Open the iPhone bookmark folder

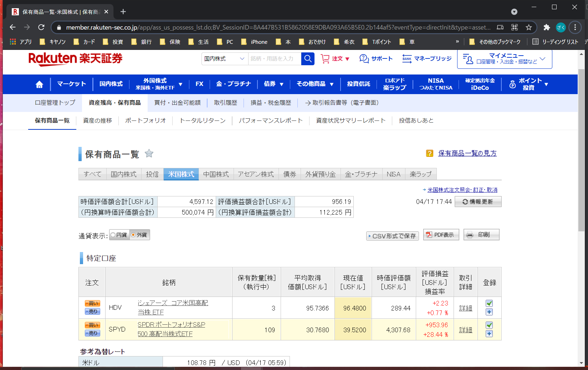click(x=254, y=42)
